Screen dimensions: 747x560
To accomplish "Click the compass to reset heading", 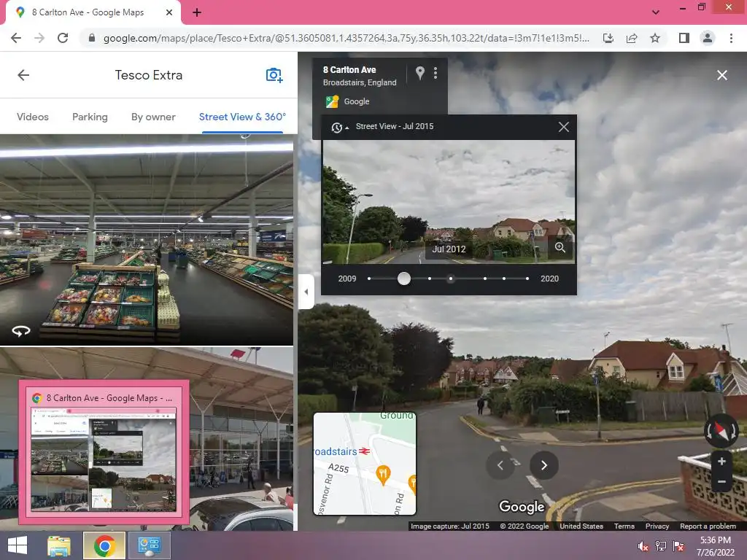I will pyautogui.click(x=721, y=430).
